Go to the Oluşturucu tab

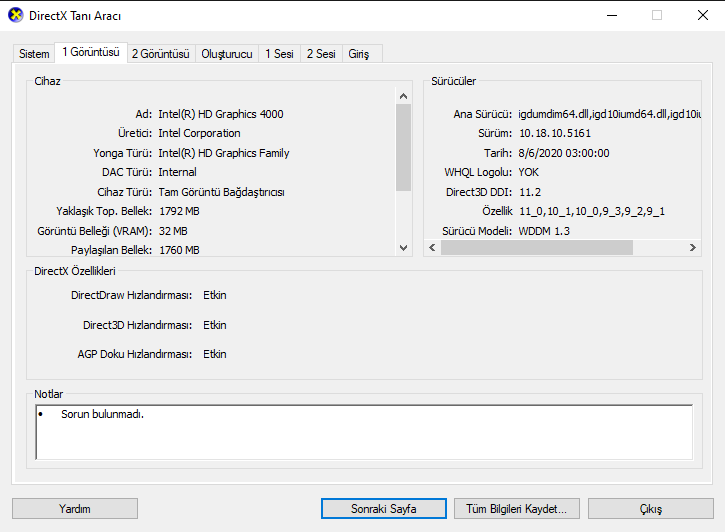227,54
